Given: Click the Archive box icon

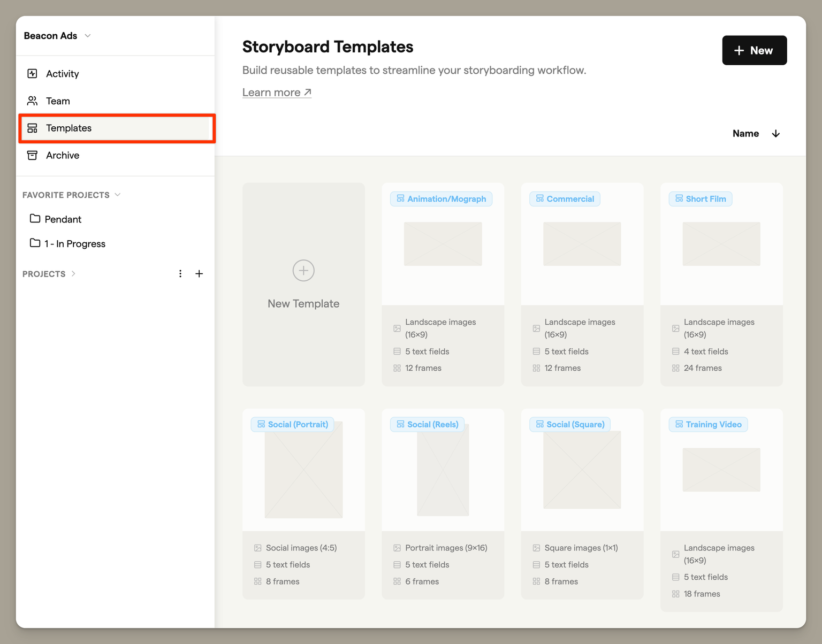Looking at the screenshot, I should tap(32, 155).
